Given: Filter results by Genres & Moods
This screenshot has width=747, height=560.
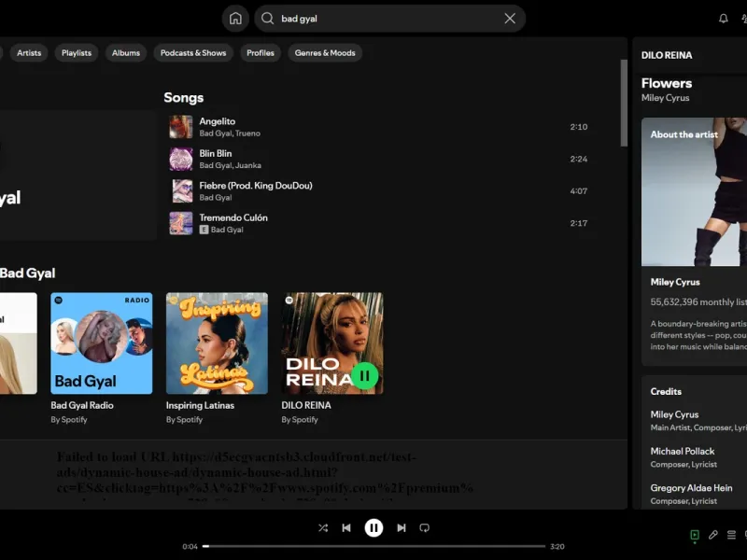Looking at the screenshot, I should point(325,53).
